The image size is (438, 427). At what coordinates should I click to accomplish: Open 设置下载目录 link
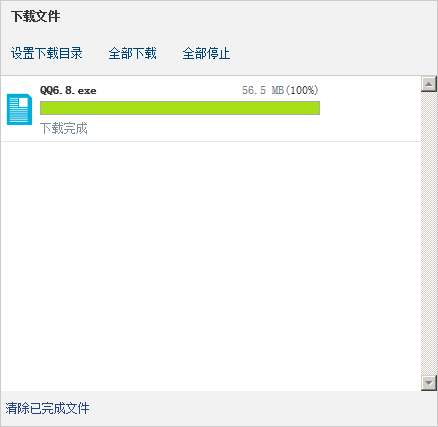(x=47, y=53)
